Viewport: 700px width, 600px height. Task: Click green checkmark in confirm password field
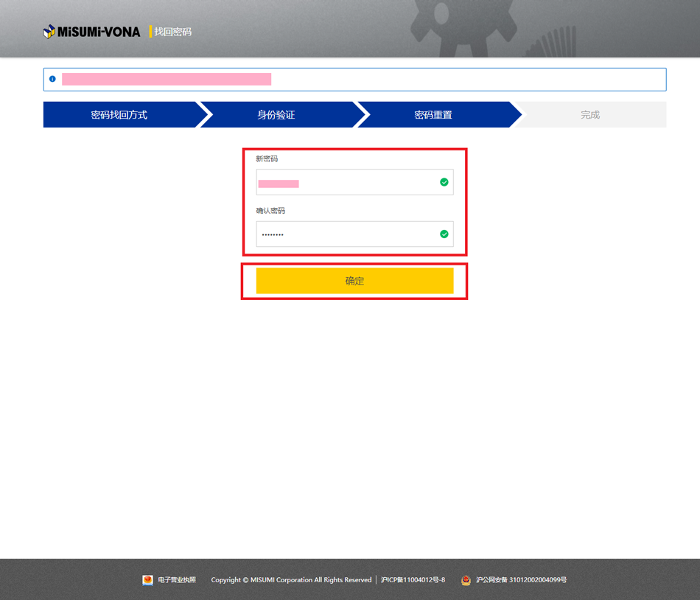[x=444, y=234]
